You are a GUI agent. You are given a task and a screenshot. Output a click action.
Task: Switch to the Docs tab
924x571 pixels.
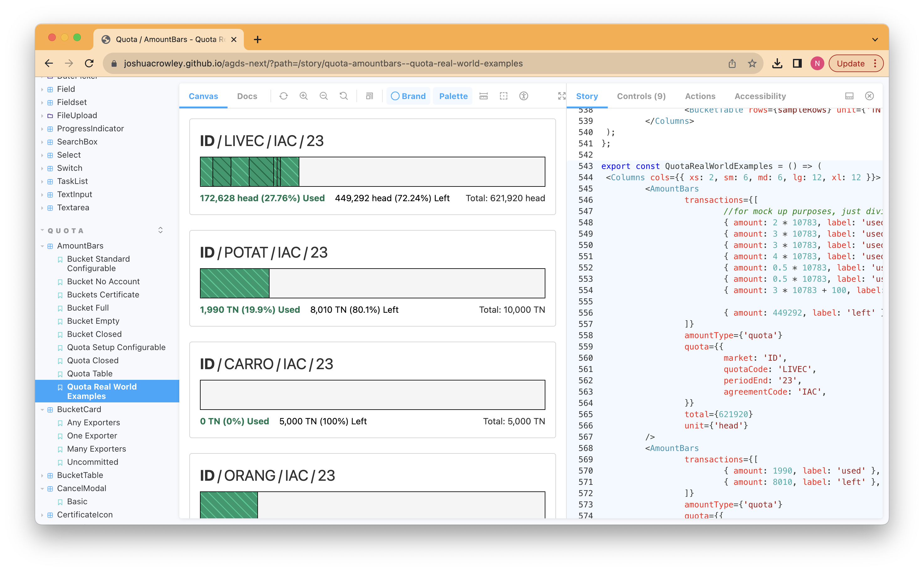pos(247,96)
